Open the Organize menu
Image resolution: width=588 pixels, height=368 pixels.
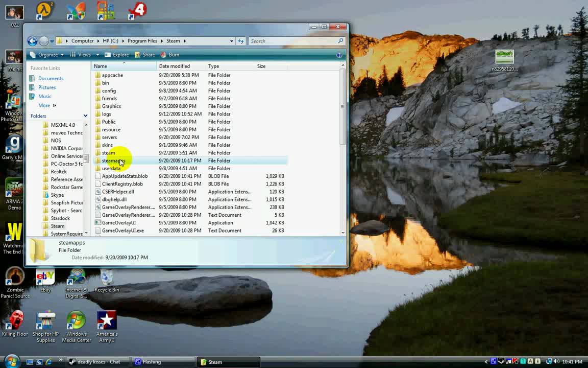pyautogui.click(x=47, y=55)
